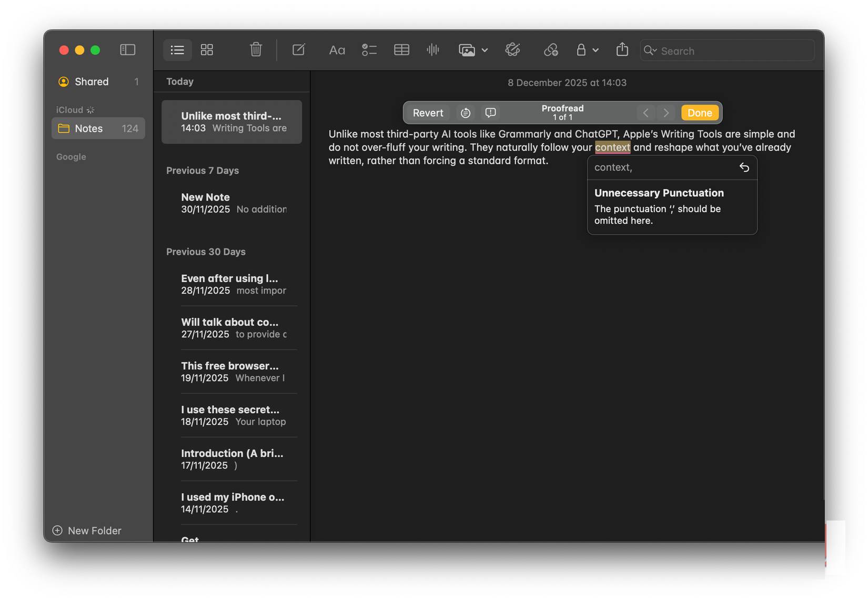The width and height of the screenshot is (868, 600).
Task: Click the Search notes field
Action: (x=726, y=51)
